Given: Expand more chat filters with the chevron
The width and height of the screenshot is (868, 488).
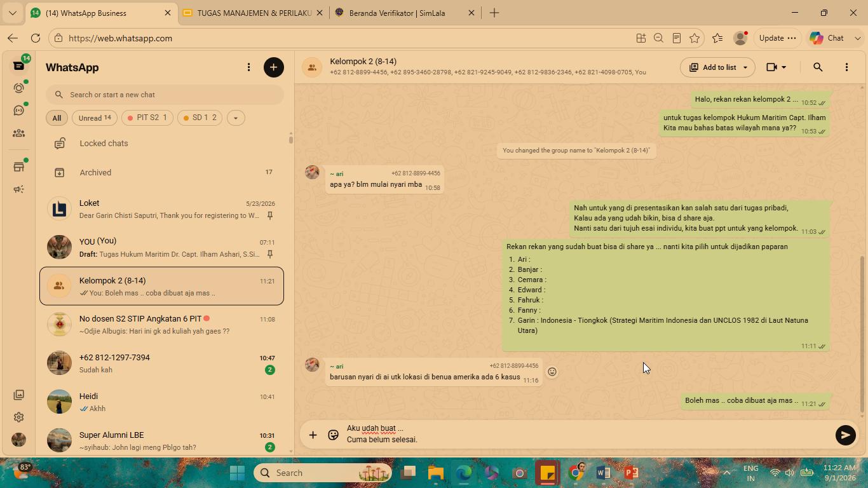Looking at the screenshot, I should click(x=236, y=118).
